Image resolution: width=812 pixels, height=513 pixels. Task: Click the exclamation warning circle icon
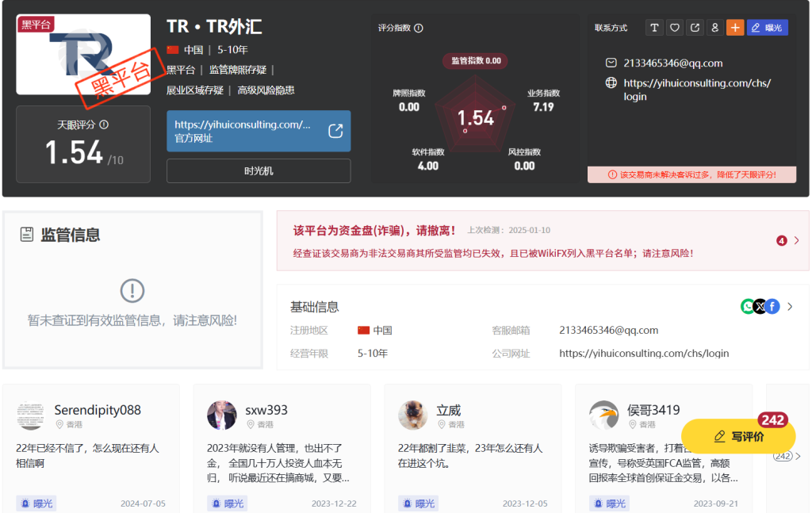point(132,291)
